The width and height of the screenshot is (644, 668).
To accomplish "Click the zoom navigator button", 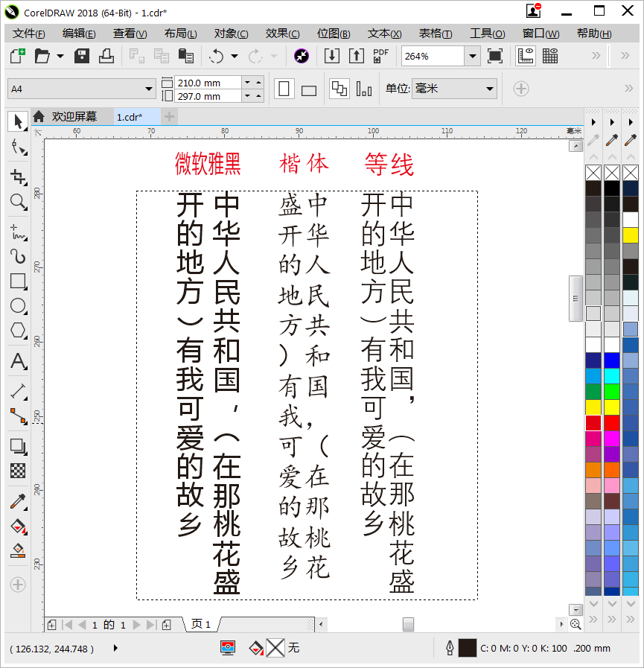I will [576, 624].
